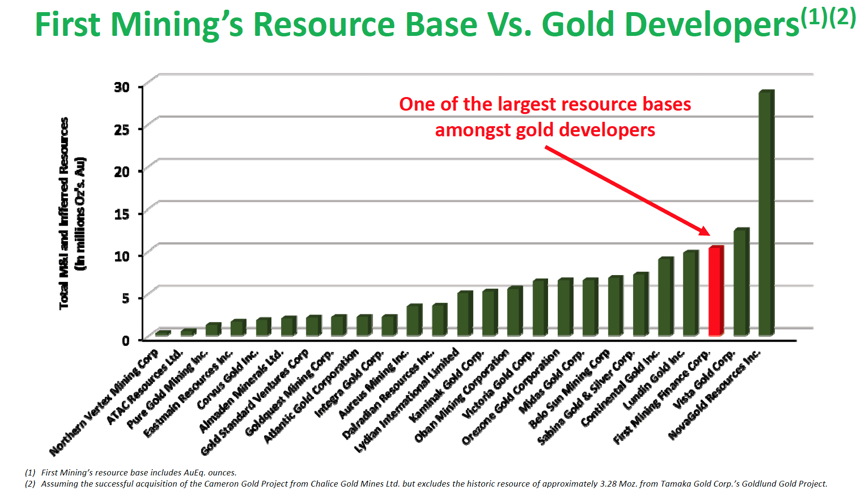Click the y-axis value 30
The height and width of the screenshot is (491, 868).
[122, 87]
